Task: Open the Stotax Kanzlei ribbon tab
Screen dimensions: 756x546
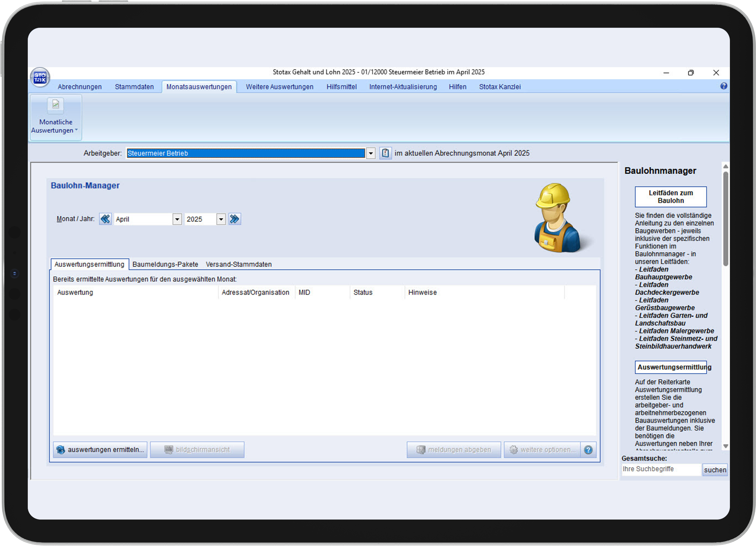Action: coord(500,87)
